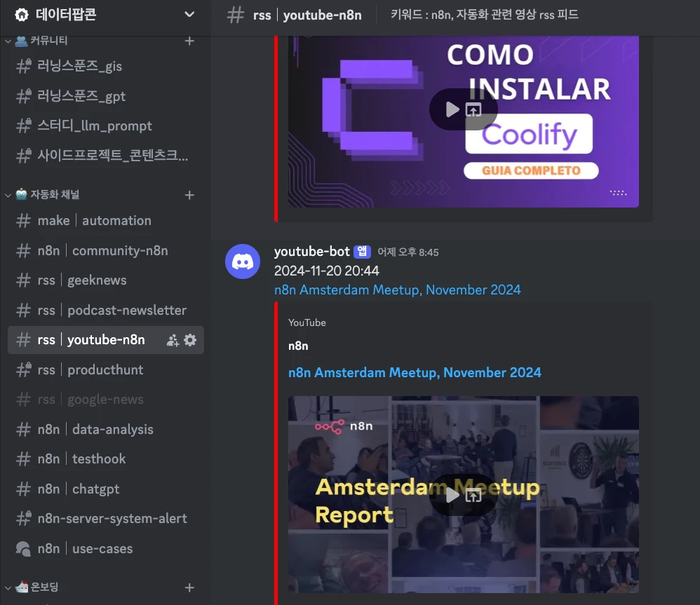The image size is (700, 605).
Task: Play the Como Instalar Coolify video
Action: coord(452,109)
